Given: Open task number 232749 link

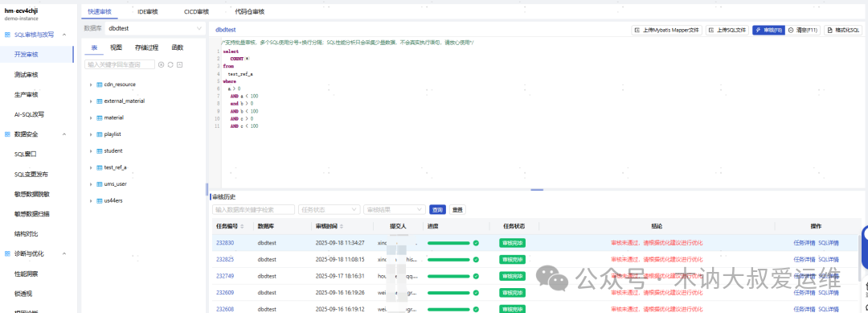Looking at the screenshot, I should tap(225, 276).
